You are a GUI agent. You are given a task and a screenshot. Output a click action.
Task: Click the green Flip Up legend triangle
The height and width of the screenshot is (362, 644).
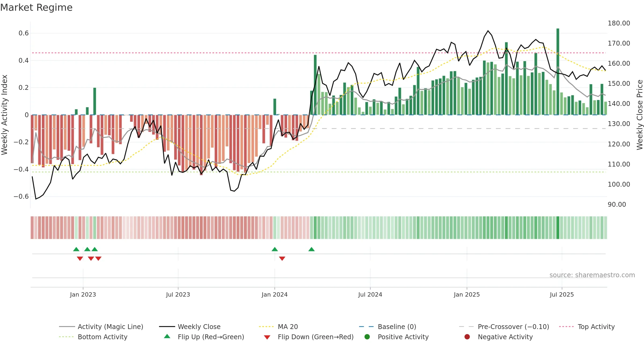pyautogui.click(x=167, y=336)
